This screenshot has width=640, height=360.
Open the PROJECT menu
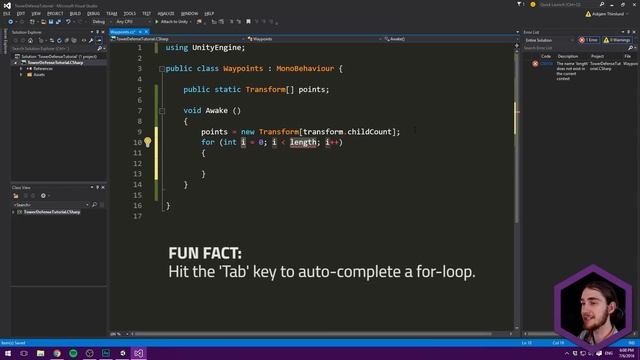tap(55, 13)
